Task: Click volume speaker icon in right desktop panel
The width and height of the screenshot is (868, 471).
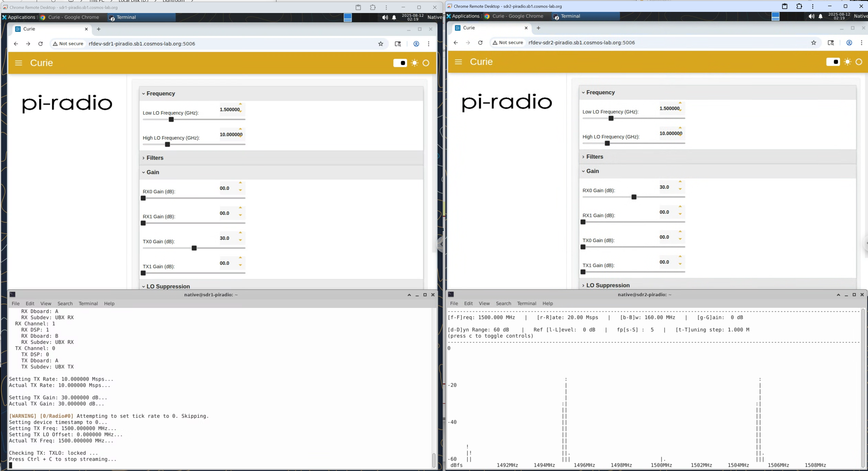Action: (x=811, y=16)
